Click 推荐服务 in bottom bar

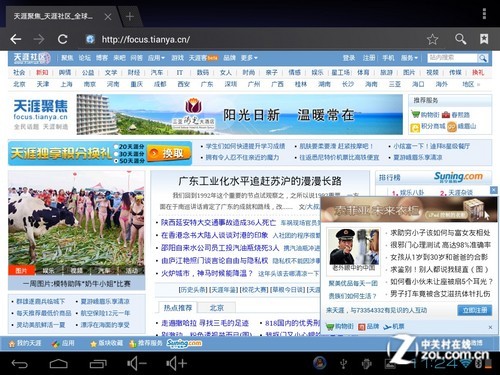coord(146,343)
